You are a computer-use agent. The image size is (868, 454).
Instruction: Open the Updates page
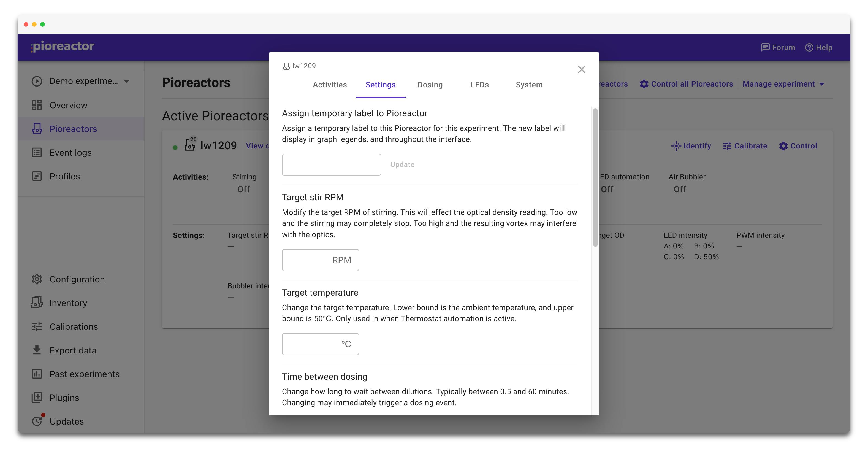[x=81, y=421]
